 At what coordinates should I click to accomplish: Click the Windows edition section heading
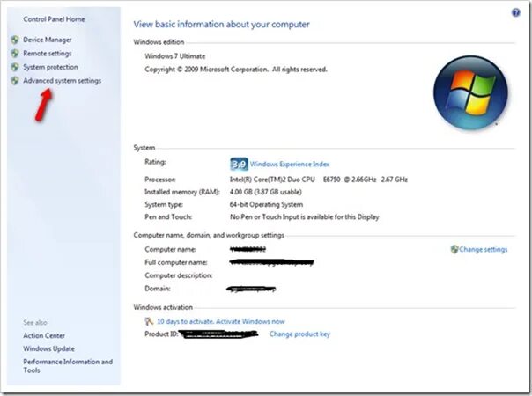click(x=159, y=42)
